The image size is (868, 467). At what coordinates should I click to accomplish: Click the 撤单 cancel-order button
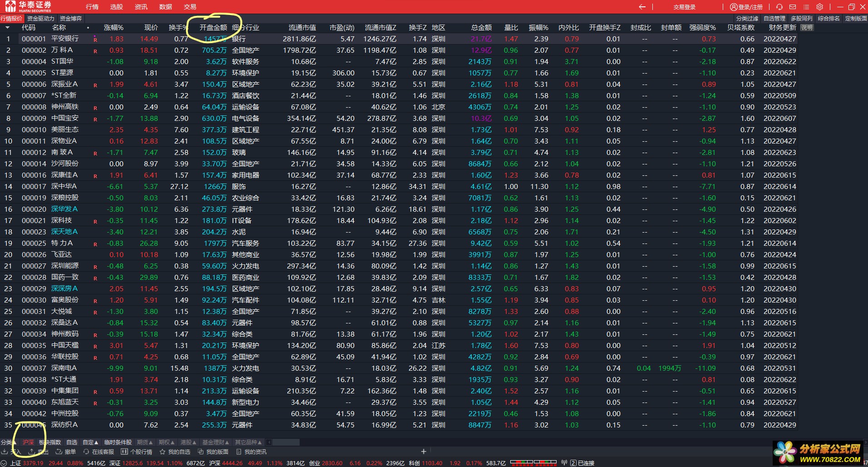65,452
